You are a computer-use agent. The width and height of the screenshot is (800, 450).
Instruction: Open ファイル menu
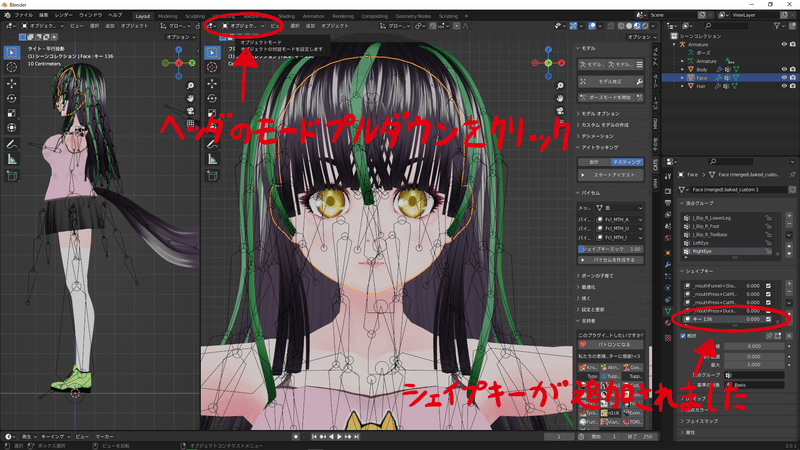[23, 15]
